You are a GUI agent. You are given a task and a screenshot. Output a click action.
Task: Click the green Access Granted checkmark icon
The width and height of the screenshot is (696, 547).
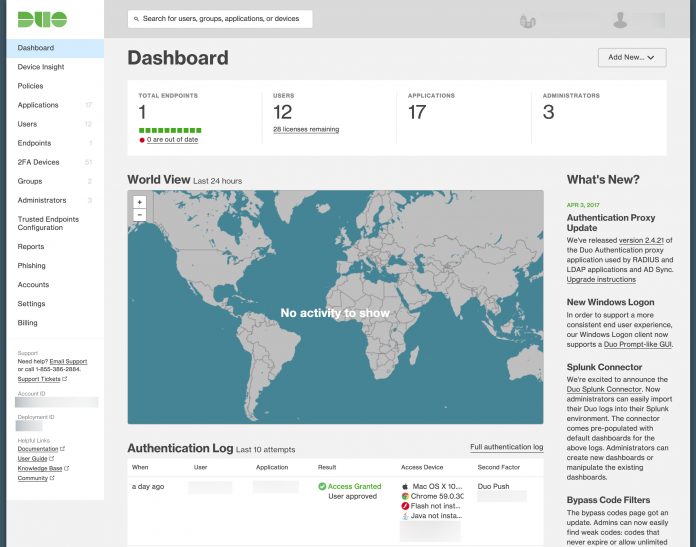click(322, 486)
